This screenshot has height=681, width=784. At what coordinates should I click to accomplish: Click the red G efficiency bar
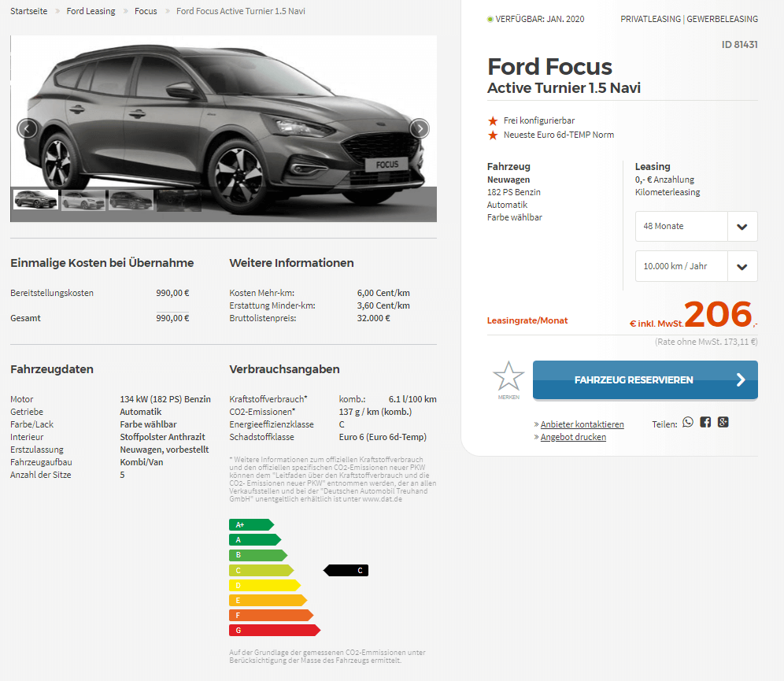[275, 631]
